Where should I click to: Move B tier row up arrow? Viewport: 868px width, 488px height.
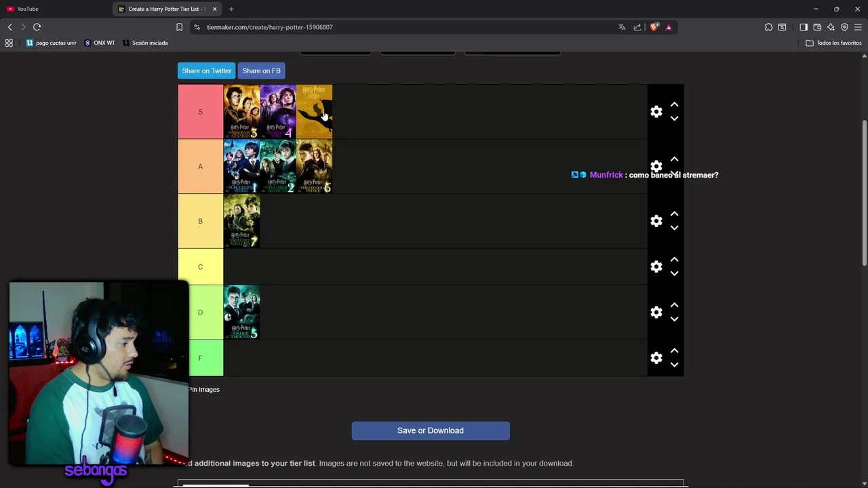pos(674,214)
